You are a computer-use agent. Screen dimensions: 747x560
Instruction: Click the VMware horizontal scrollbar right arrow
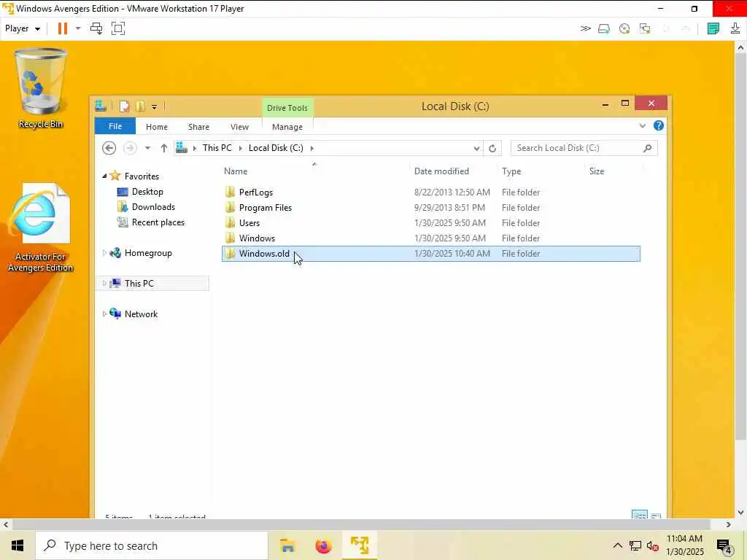coord(729,524)
